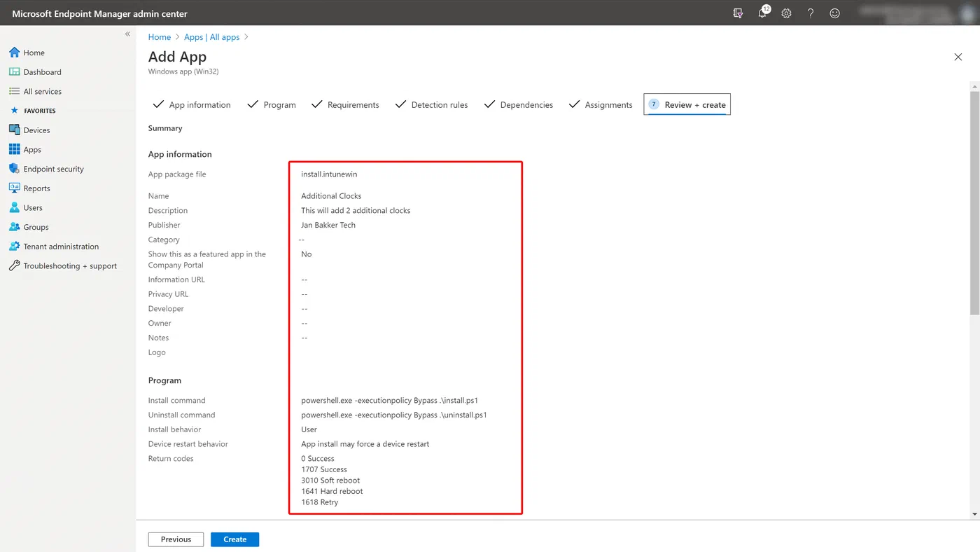This screenshot has height=552, width=980.
Task: Select the Review + create tab
Action: [x=687, y=104]
